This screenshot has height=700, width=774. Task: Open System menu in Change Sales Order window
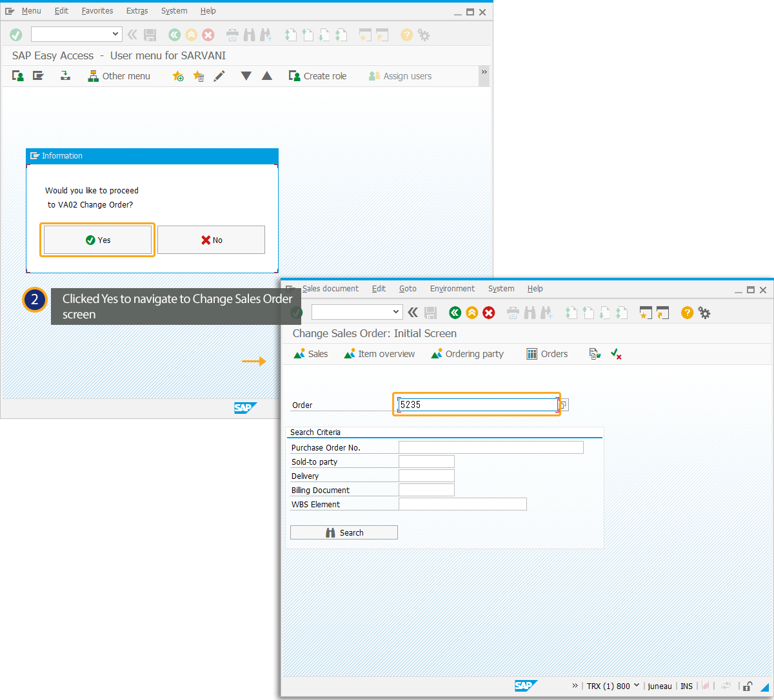point(501,289)
